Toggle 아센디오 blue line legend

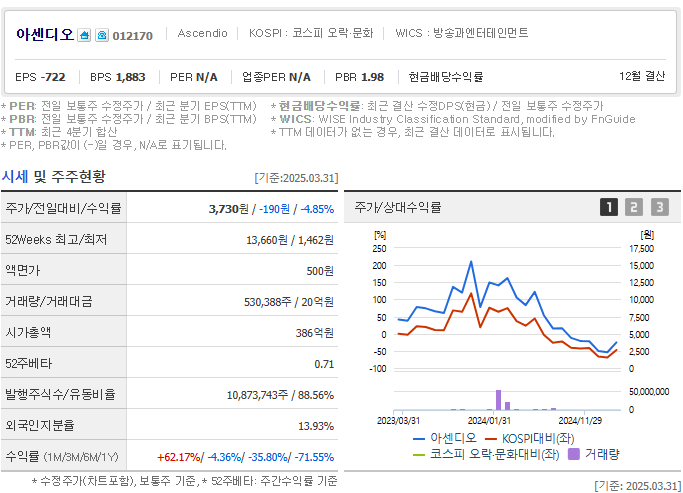(444, 438)
